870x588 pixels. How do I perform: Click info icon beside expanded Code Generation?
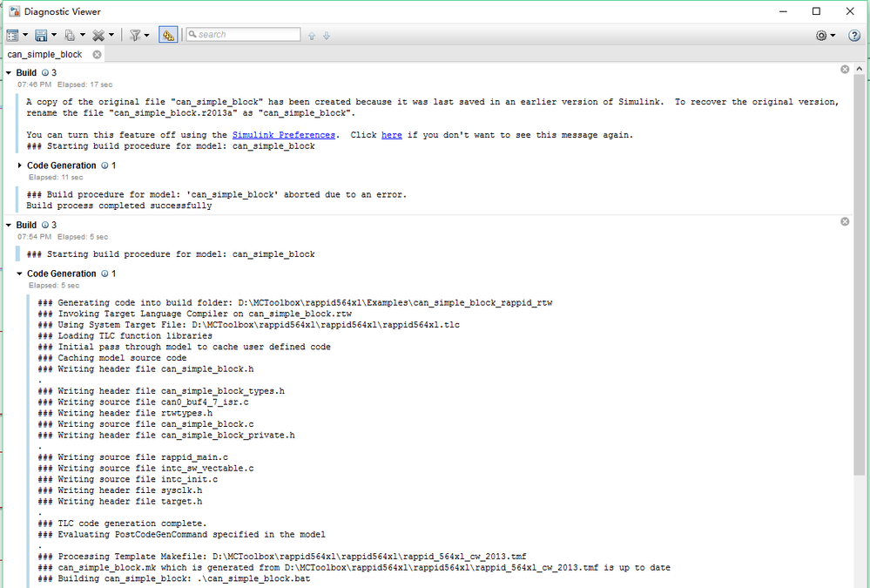tap(105, 274)
